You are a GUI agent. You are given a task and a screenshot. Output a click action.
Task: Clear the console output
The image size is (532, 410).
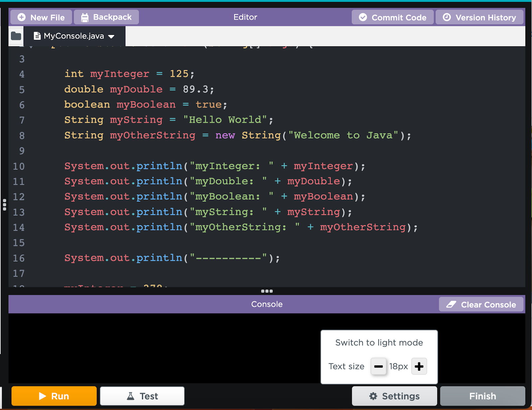(481, 305)
